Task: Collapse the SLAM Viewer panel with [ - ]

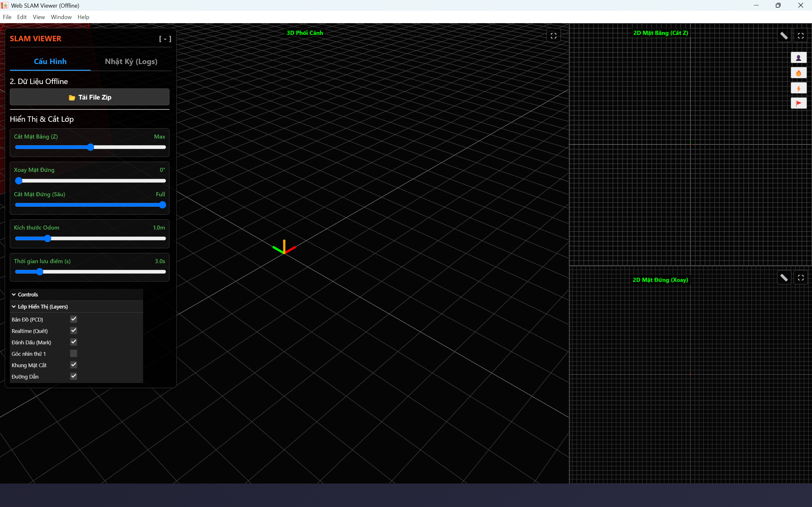Action: tap(165, 39)
